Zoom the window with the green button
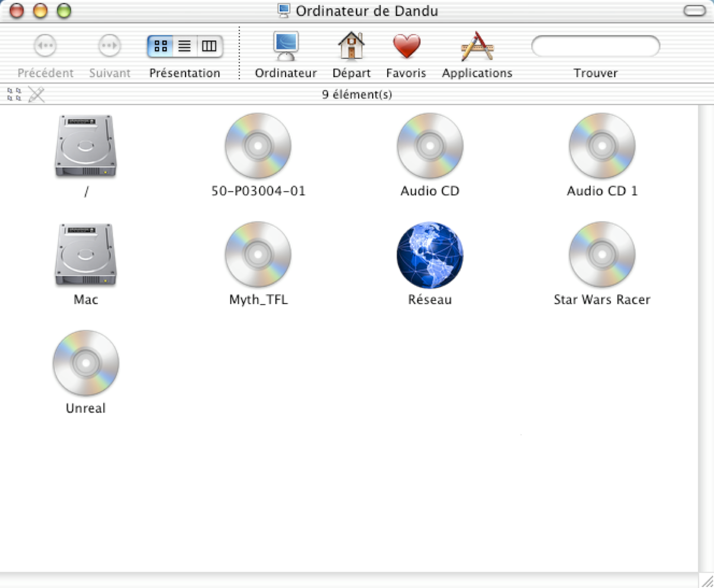Screen dimensions: 714x588 point(64,11)
